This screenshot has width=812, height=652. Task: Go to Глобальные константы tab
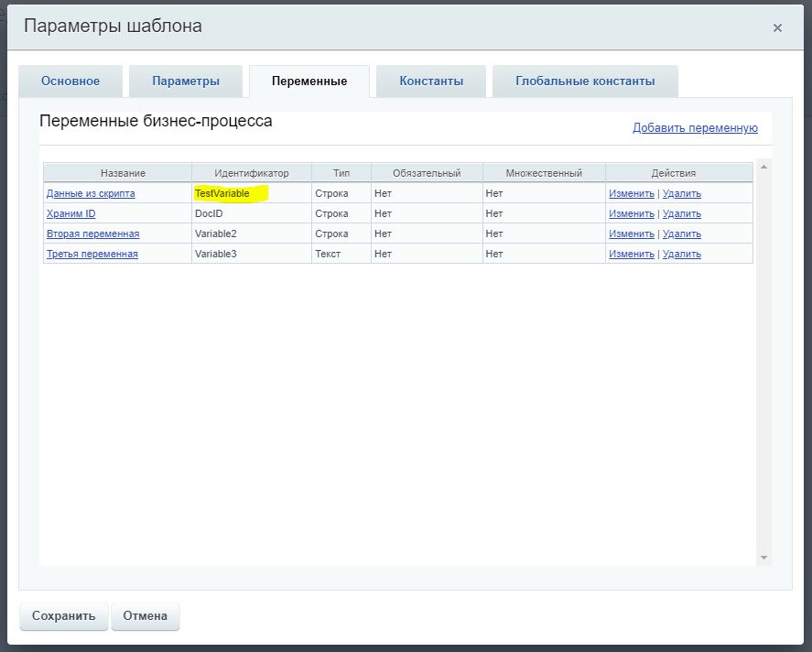click(585, 81)
